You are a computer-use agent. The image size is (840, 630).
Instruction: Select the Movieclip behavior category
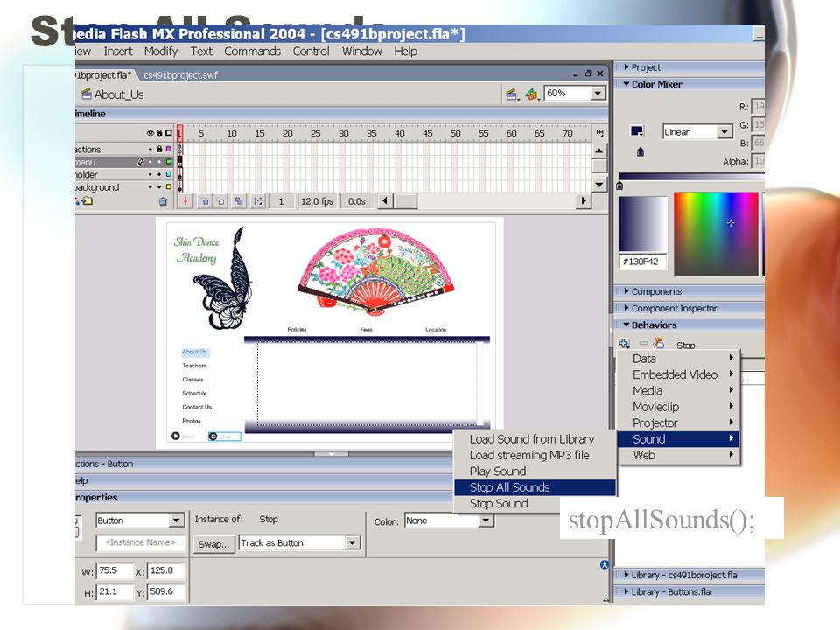pyautogui.click(x=678, y=407)
